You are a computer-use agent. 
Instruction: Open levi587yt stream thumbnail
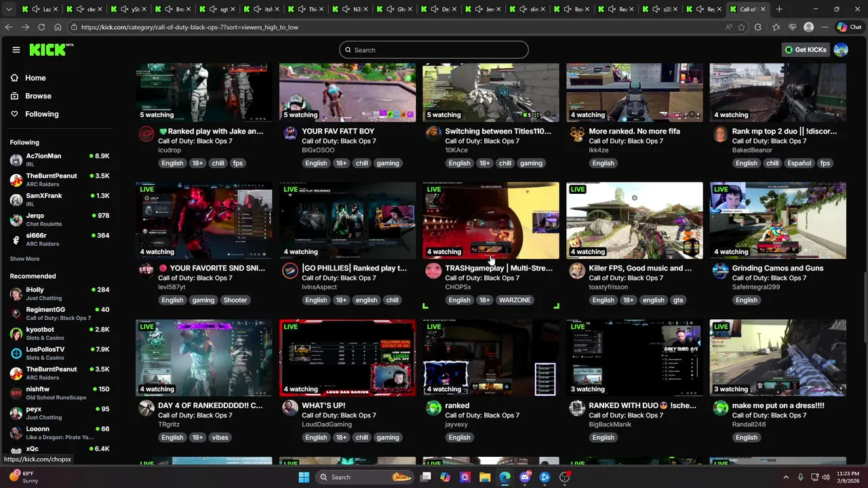(203, 220)
